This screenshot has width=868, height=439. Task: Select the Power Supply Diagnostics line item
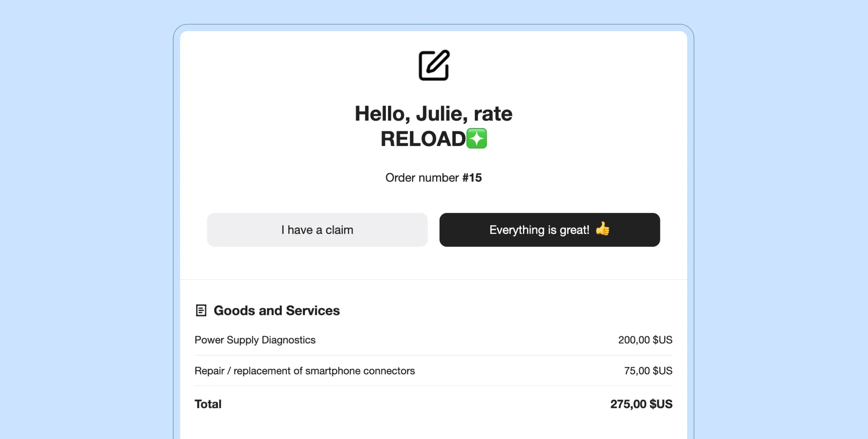[x=255, y=340]
